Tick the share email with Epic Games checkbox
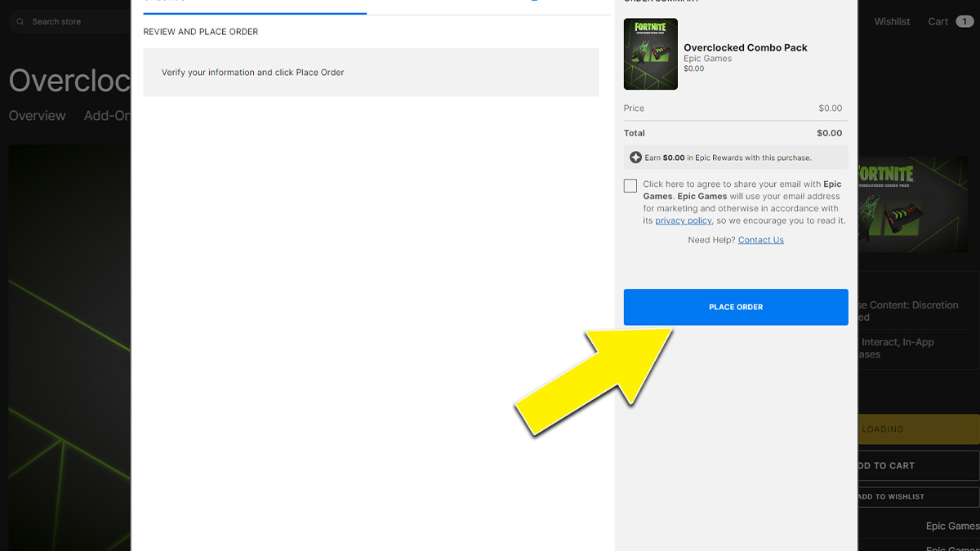The width and height of the screenshot is (980, 551). point(630,186)
